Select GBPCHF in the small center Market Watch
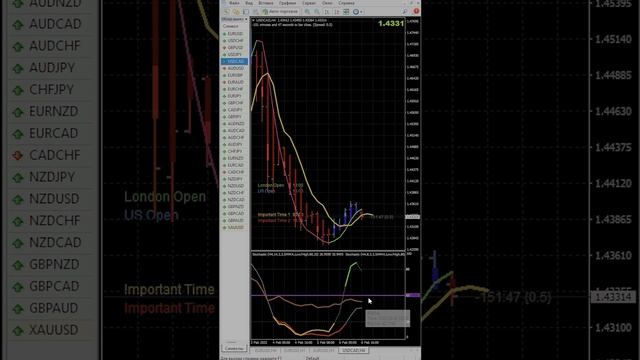 [234, 103]
